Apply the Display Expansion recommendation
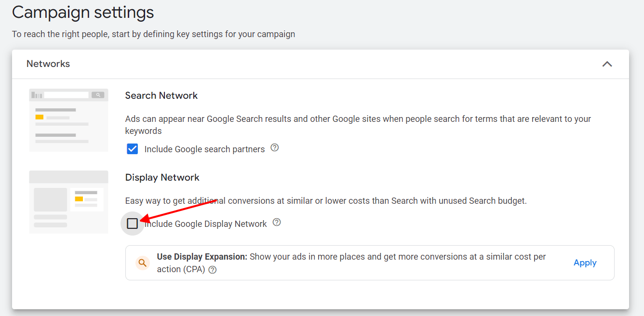This screenshot has width=644, height=316. (585, 263)
